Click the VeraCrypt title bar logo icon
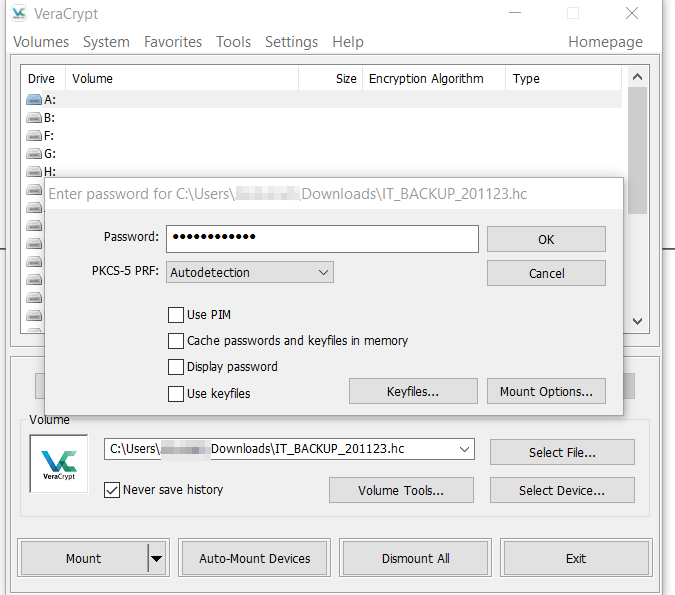This screenshot has height=595, width=675. pos(19,13)
